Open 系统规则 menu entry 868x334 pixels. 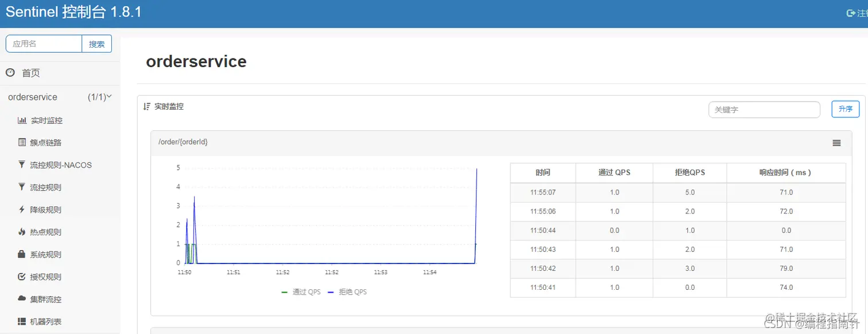45,254
